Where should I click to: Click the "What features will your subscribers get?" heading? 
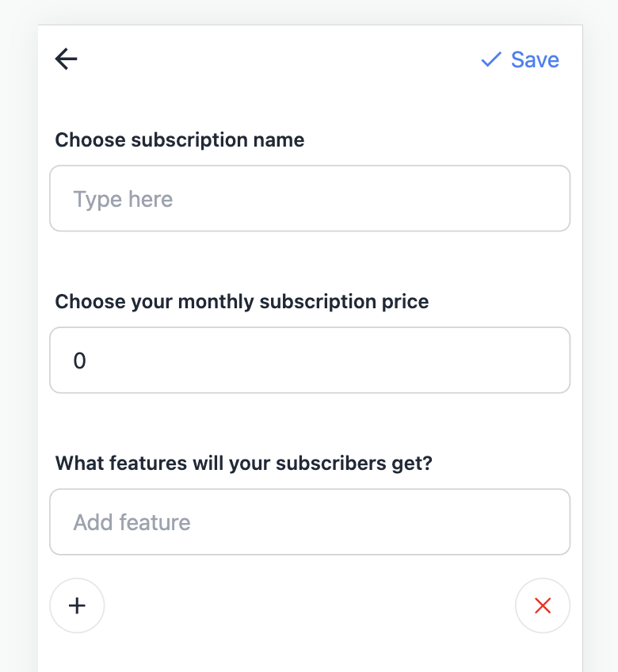pyautogui.click(x=243, y=464)
